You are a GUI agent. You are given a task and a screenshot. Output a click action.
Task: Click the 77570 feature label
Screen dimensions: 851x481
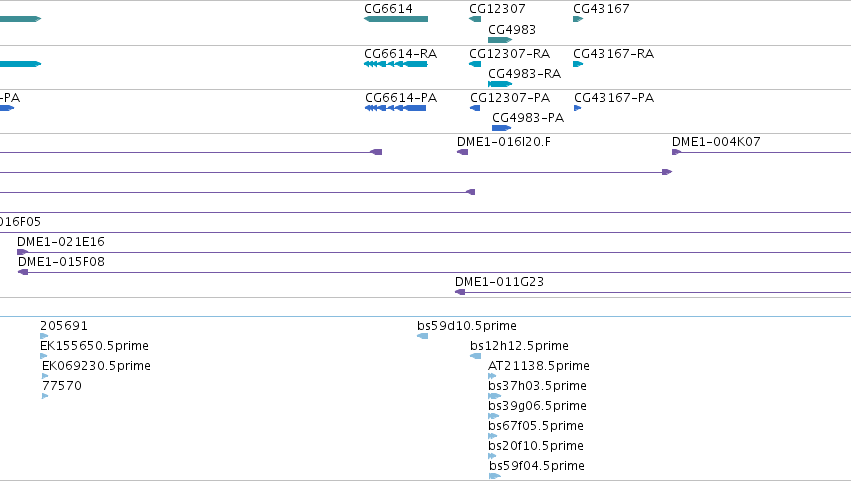point(62,386)
